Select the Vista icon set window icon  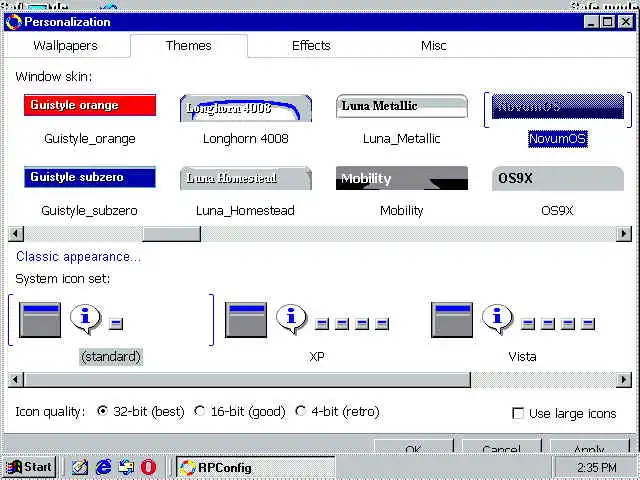click(452, 320)
